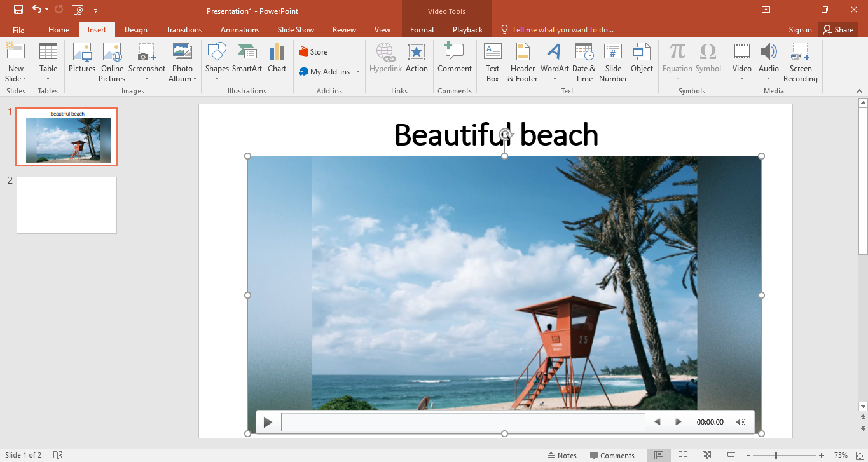Switch to Slide Sorter view
This screenshot has height=462, width=868.
(x=682, y=455)
